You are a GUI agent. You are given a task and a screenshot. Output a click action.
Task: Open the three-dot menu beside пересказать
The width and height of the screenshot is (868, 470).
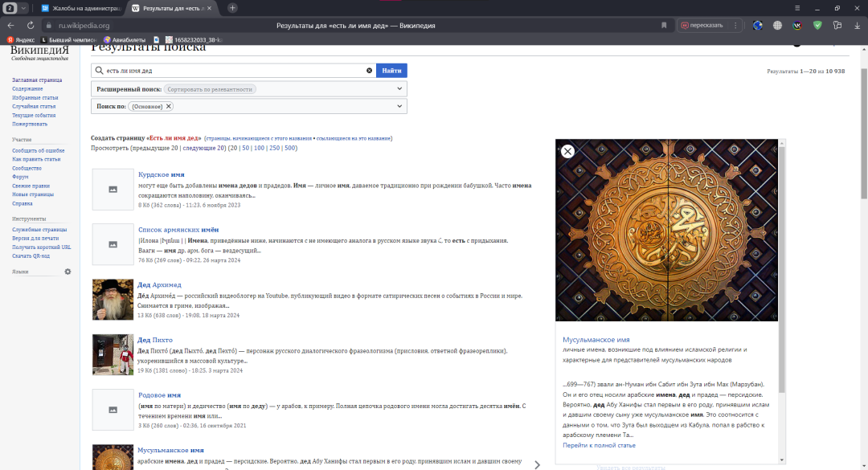point(735,26)
